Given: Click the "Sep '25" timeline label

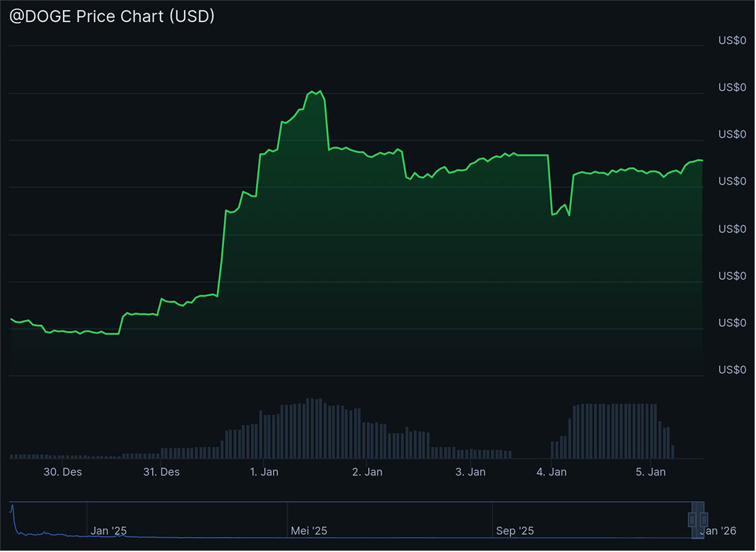Looking at the screenshot, I should 515,531.
